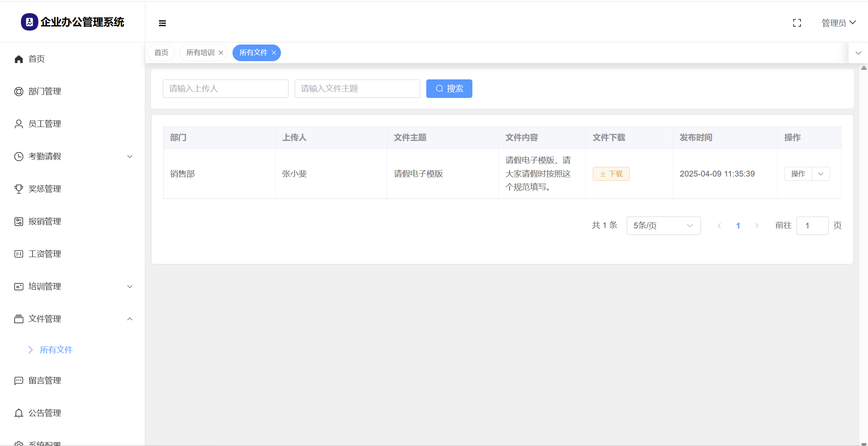This screenshot has height=446, width=868.
Task: Click the trophy icon for 奖惩管理
Action: pos(19,189)
